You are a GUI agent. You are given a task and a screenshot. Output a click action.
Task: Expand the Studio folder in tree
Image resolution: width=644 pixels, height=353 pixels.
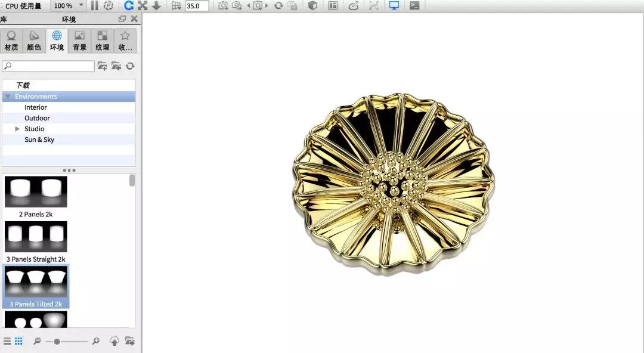point(17,129)
